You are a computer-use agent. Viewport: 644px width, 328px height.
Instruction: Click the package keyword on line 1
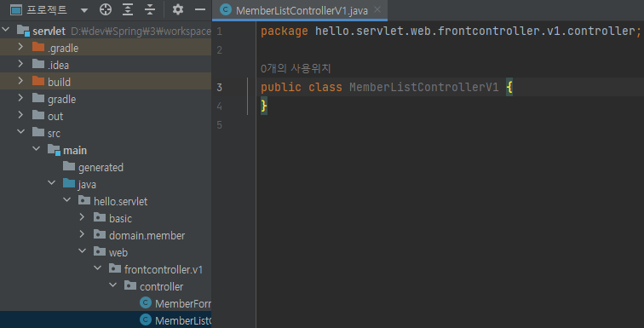[x=285, y=32]
